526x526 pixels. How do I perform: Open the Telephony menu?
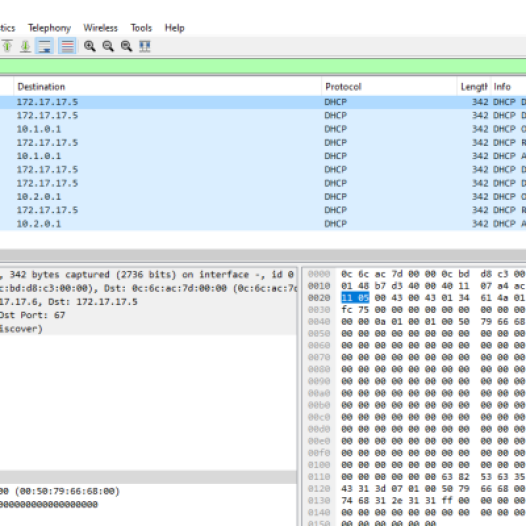point(49,28)
